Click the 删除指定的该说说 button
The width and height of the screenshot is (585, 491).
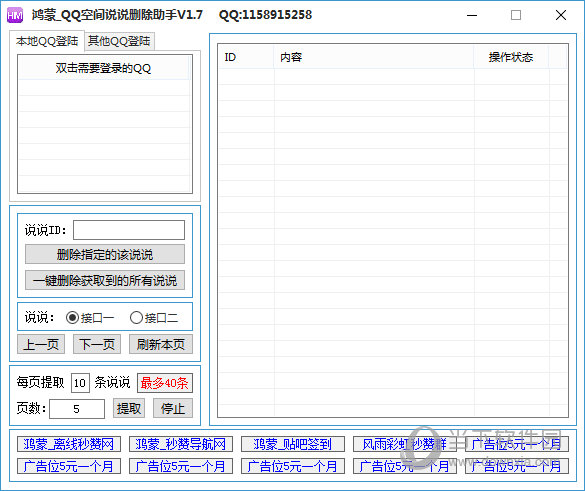(x=105, y=254)
